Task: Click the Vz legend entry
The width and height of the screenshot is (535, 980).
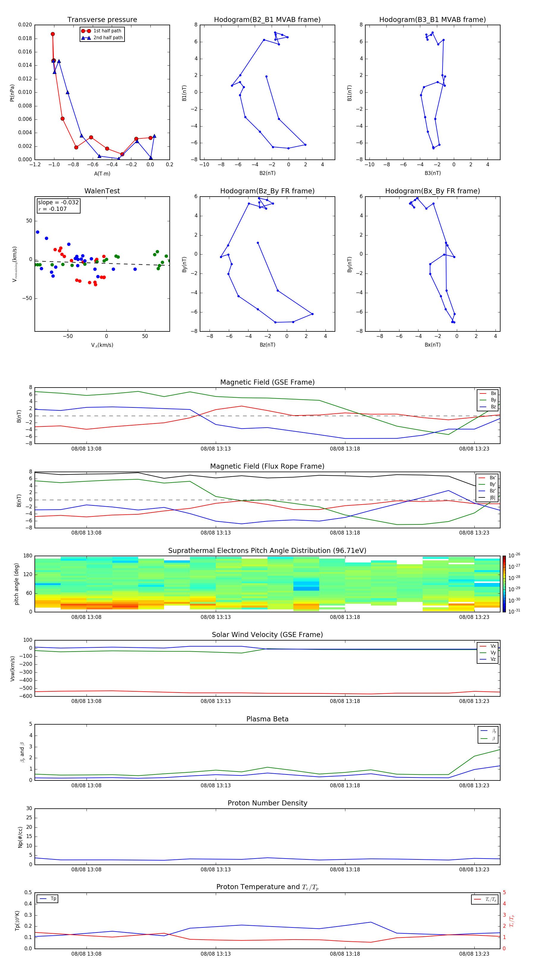Action: pos(488,659)
